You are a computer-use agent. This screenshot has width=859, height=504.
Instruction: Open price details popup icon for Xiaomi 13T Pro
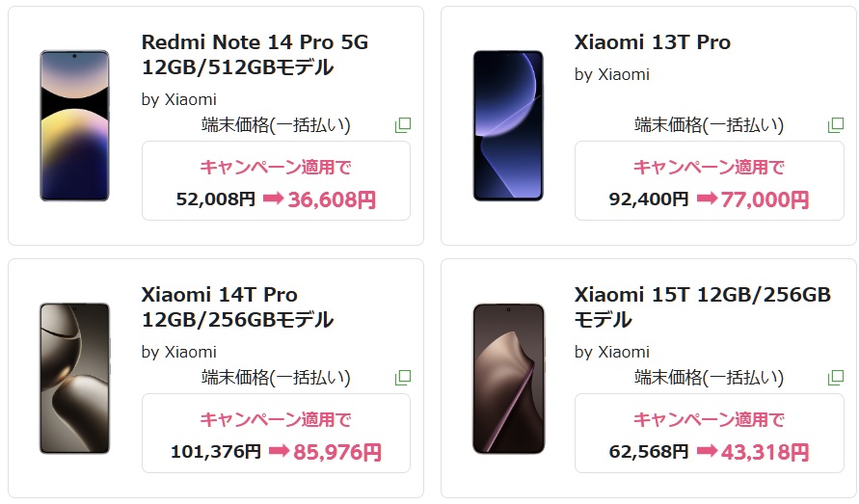pos(836,125)
